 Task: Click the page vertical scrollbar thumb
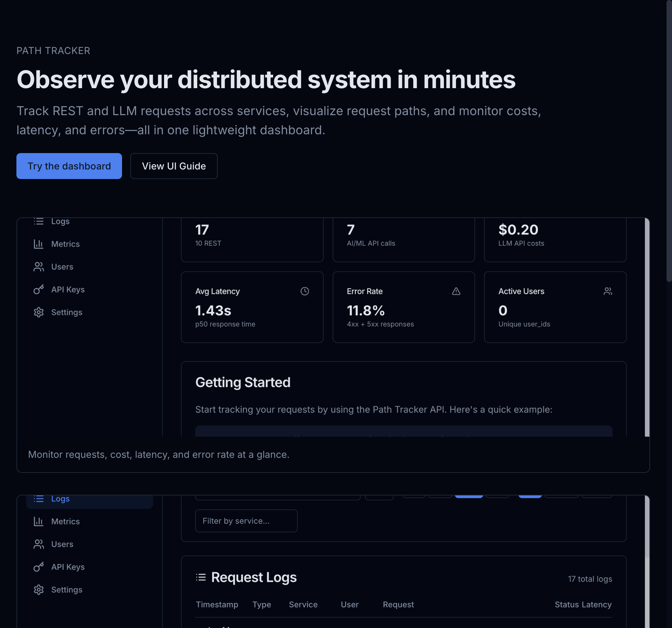[x=669, y=141]
